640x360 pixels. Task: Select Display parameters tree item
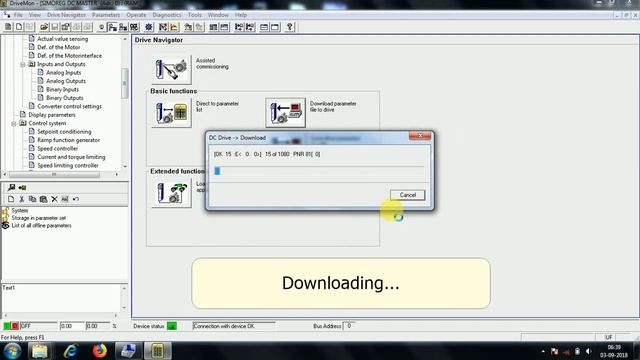[52, 115]
